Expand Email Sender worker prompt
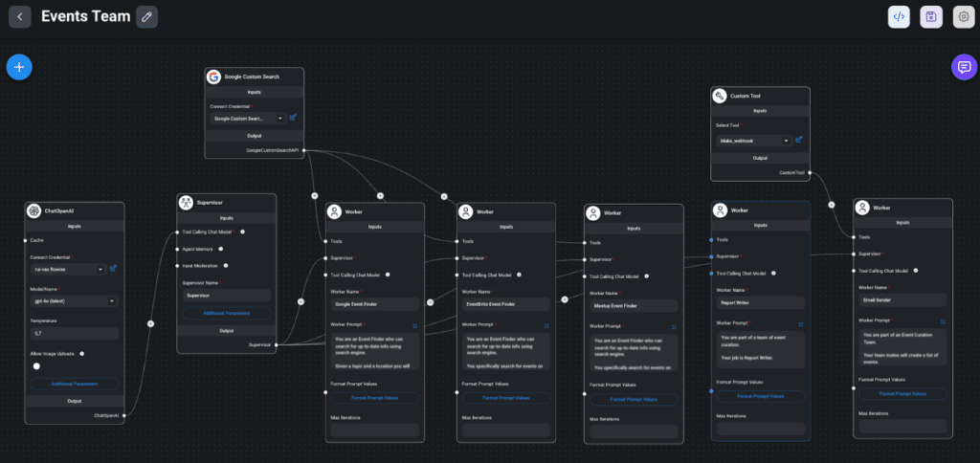This screenshot has width=980, height=463. [943, 321]
